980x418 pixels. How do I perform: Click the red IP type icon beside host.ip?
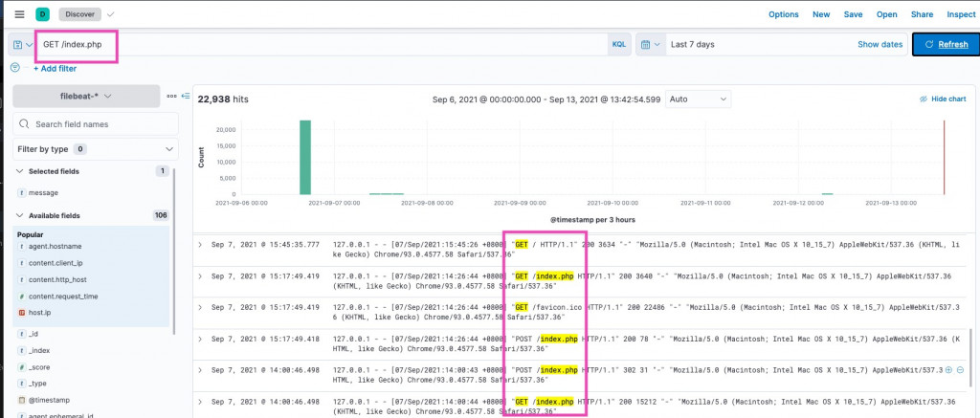[x=23, y=312]
